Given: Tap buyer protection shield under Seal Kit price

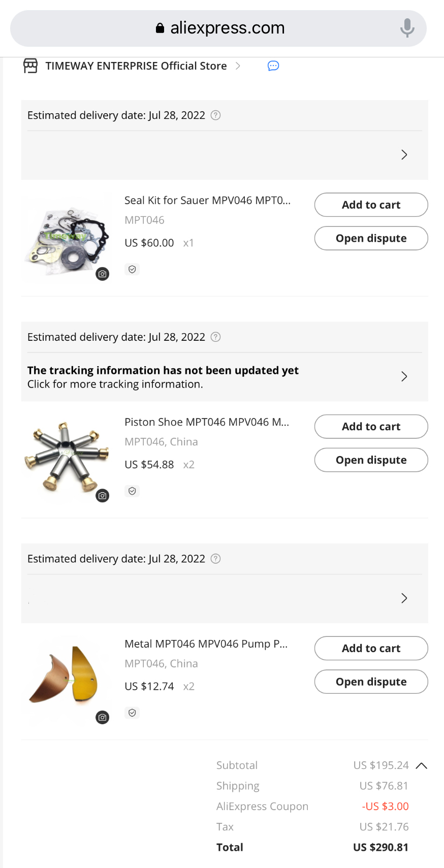Looking at the screenshot, I should coord(132,269).
